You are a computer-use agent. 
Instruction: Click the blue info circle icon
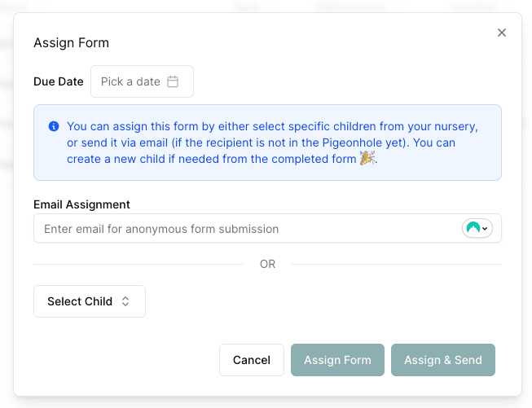pos(54,126)
